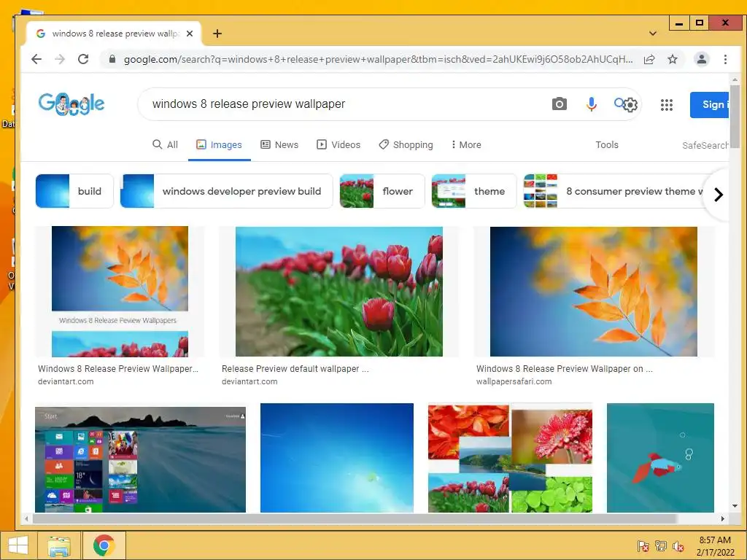This screenshot has width=747, height=560.
Task: Select the Images tab
Action: point(219,145)
